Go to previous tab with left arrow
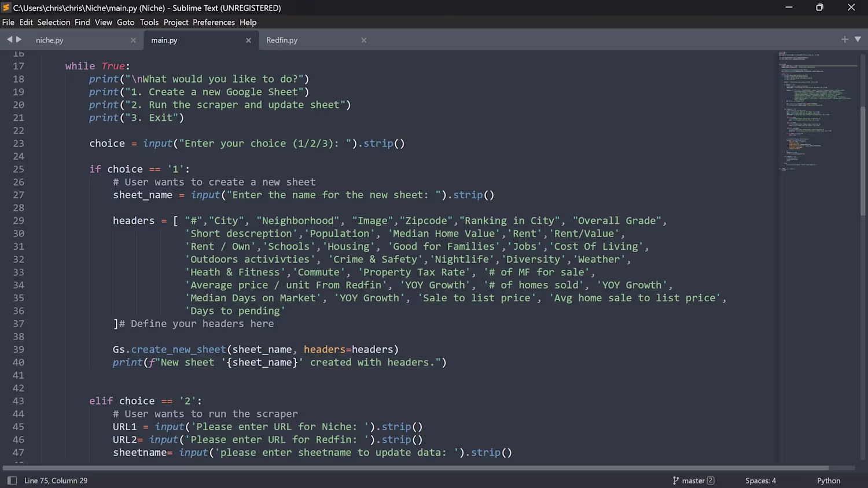 [9, 39]
